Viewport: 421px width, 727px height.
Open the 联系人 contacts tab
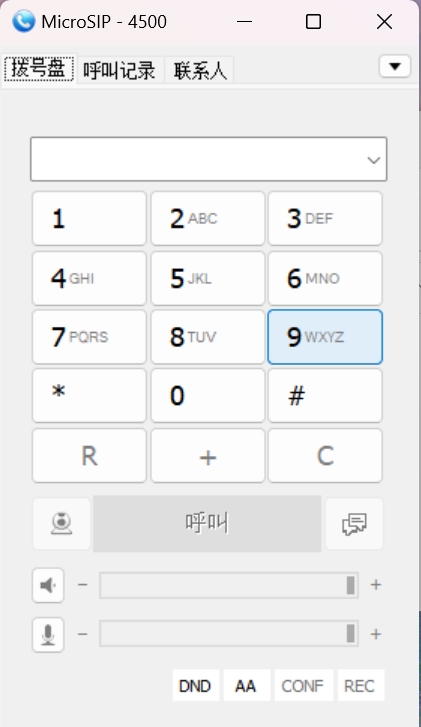200,70
